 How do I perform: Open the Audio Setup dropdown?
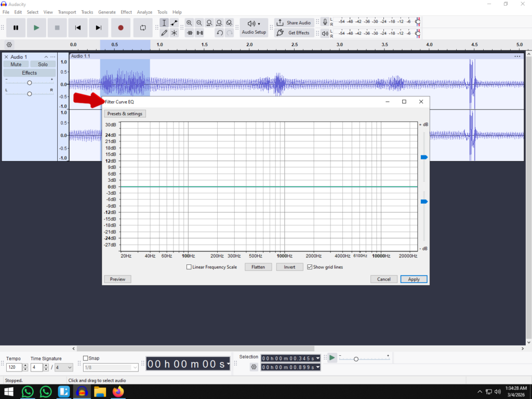[254, 28]
